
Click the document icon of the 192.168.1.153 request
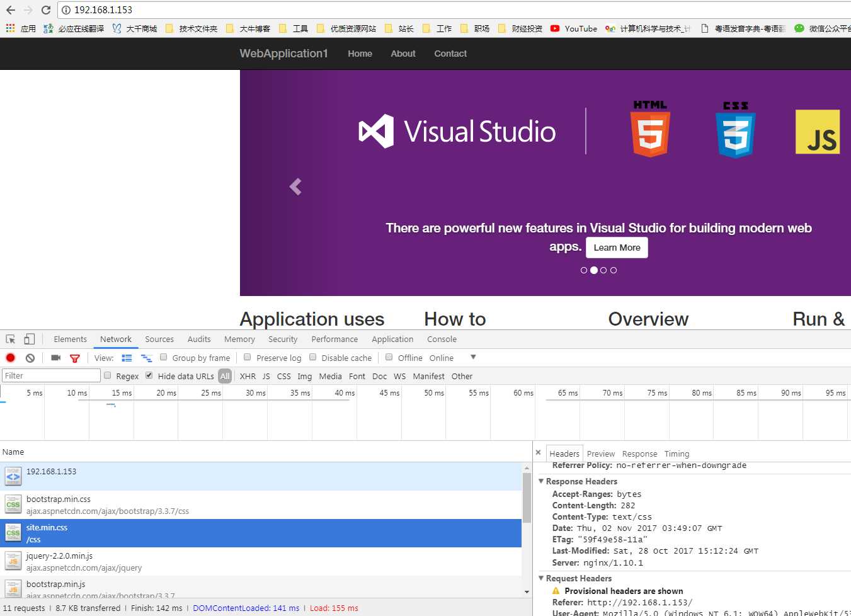tap(13, 476)
